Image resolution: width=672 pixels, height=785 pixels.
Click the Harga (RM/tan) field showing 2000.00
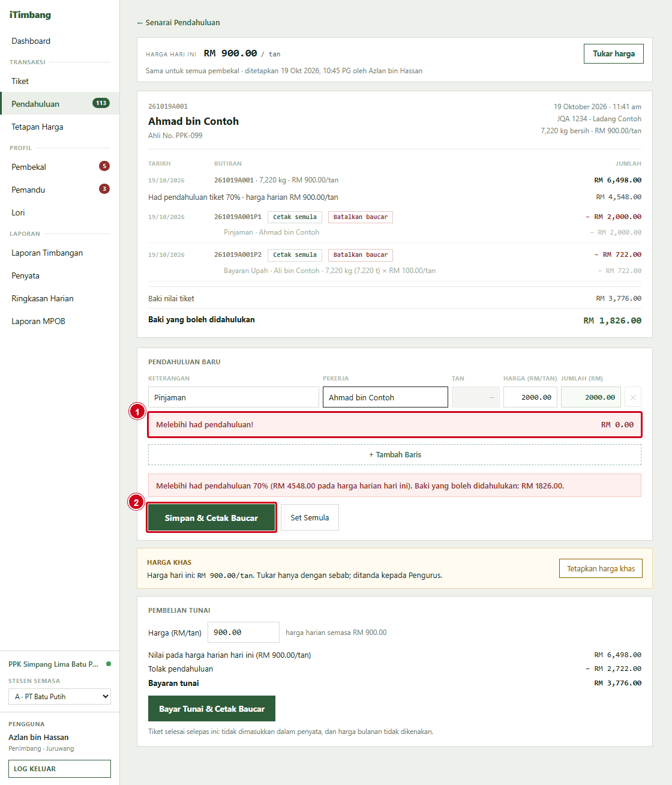pyautogui.click(x=530, y=397)
